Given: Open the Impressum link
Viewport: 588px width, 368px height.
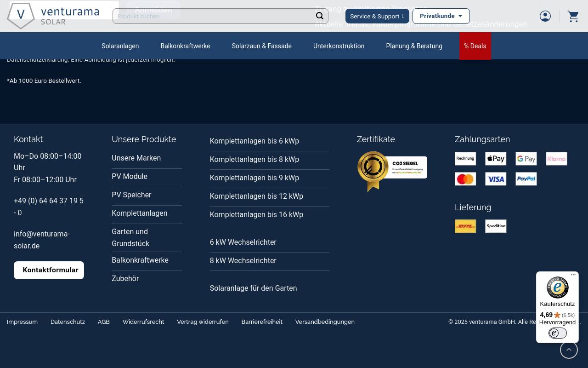Looking at the screenshot, I should pyautogui.click(x=23, y=322).
